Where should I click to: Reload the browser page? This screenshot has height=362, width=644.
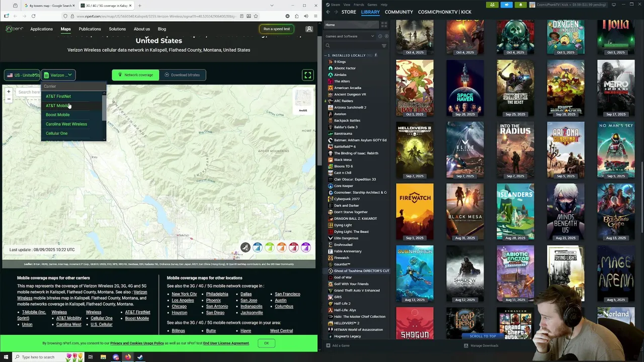pyautogui.click(x=33, y=16)
